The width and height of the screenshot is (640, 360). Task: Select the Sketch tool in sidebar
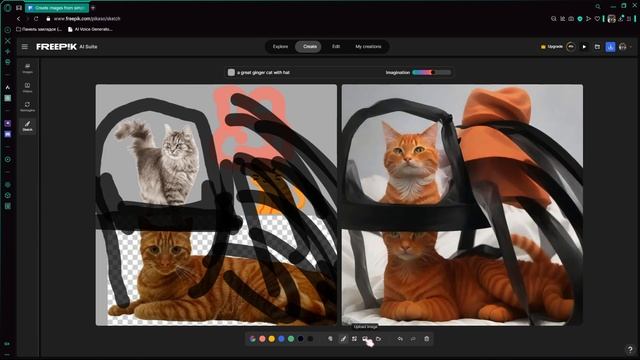tap(27, 126)
